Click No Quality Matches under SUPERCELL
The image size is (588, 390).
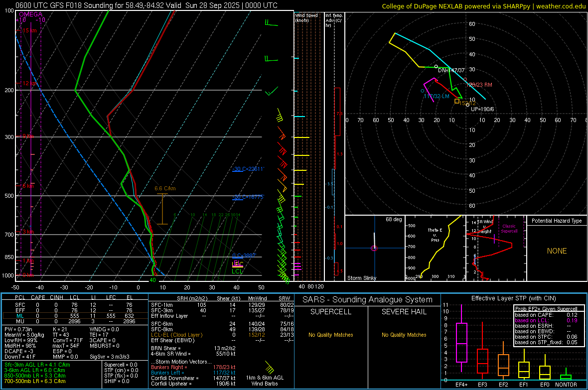click(331, 335)
